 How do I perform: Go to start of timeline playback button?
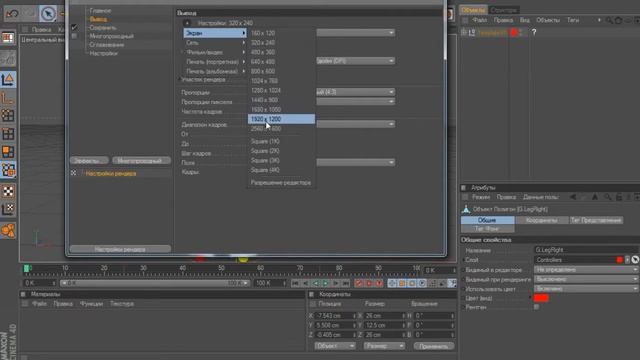pos(295,283)
